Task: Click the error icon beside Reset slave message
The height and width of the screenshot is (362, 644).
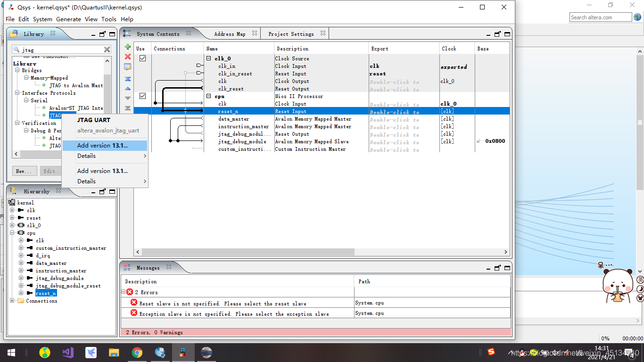Action: (134, 303)
